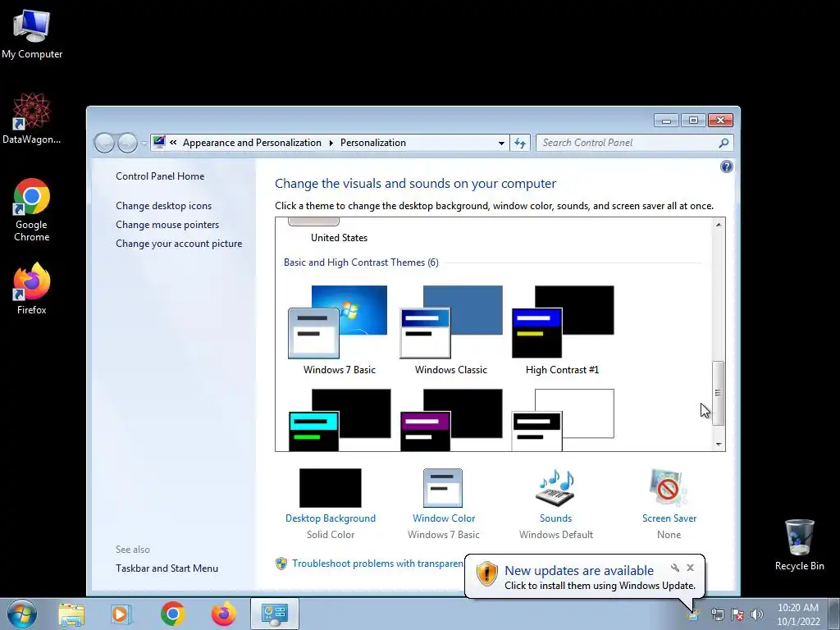Viewport: 840px width, 630px height.
Task: Open the DataWagon desktop shortcut
Action: [32, 118]
